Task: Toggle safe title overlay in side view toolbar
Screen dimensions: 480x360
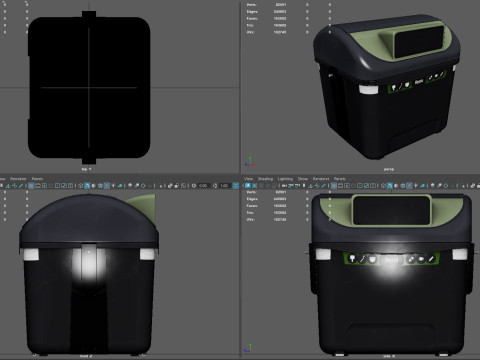Action: click(x=373, y=186)
